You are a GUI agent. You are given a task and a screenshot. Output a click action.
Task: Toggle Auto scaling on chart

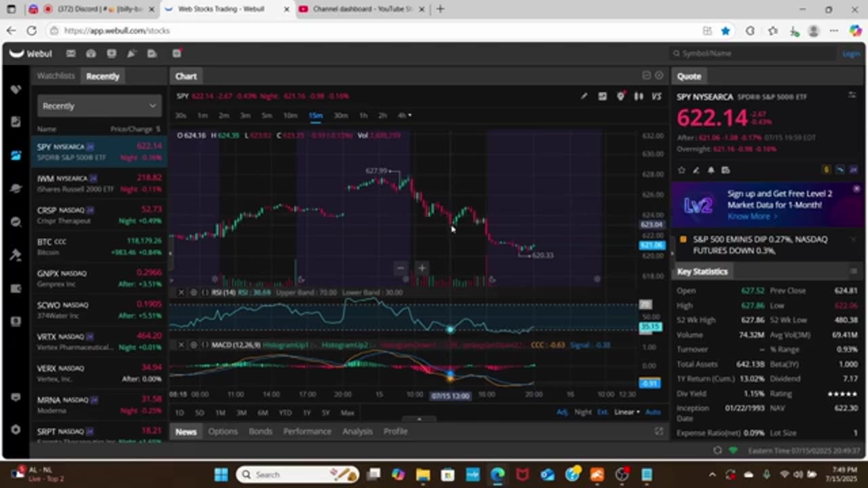652,412
